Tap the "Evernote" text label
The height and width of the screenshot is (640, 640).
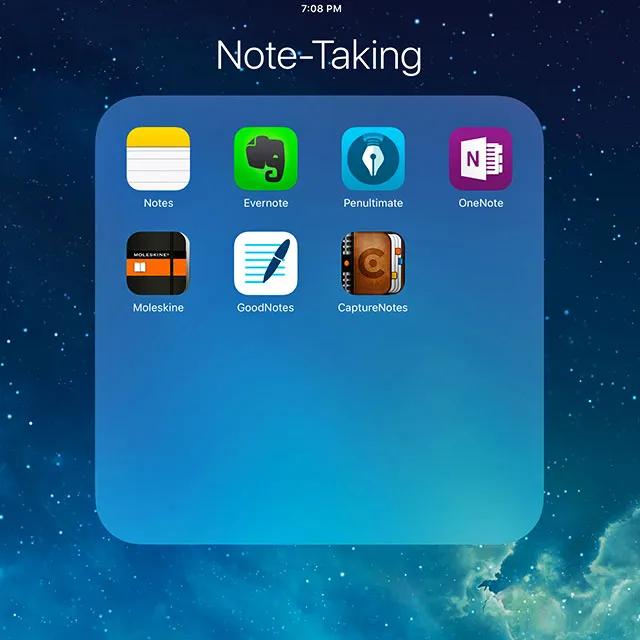tap(266, 203)
